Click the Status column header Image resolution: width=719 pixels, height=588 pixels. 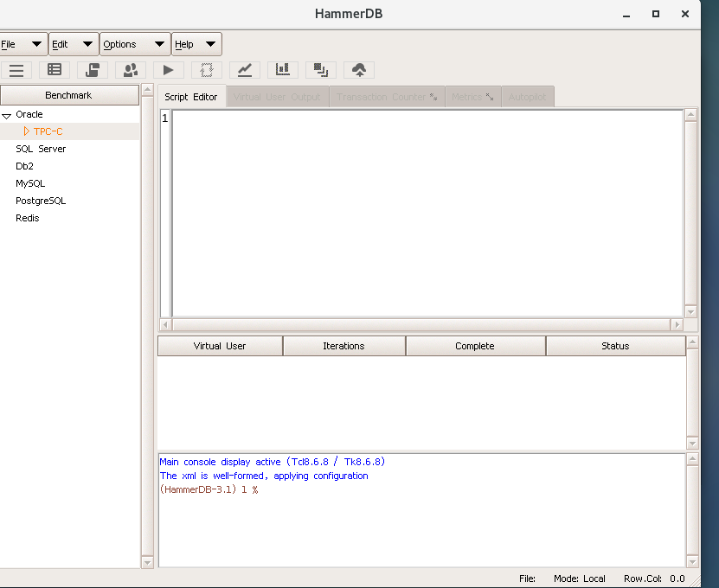[x=616, y=346]
